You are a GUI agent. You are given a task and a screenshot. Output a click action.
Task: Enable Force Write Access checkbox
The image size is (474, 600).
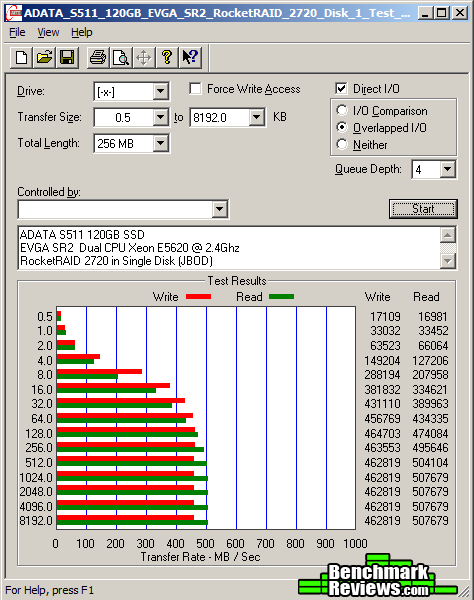coord(195,89)
